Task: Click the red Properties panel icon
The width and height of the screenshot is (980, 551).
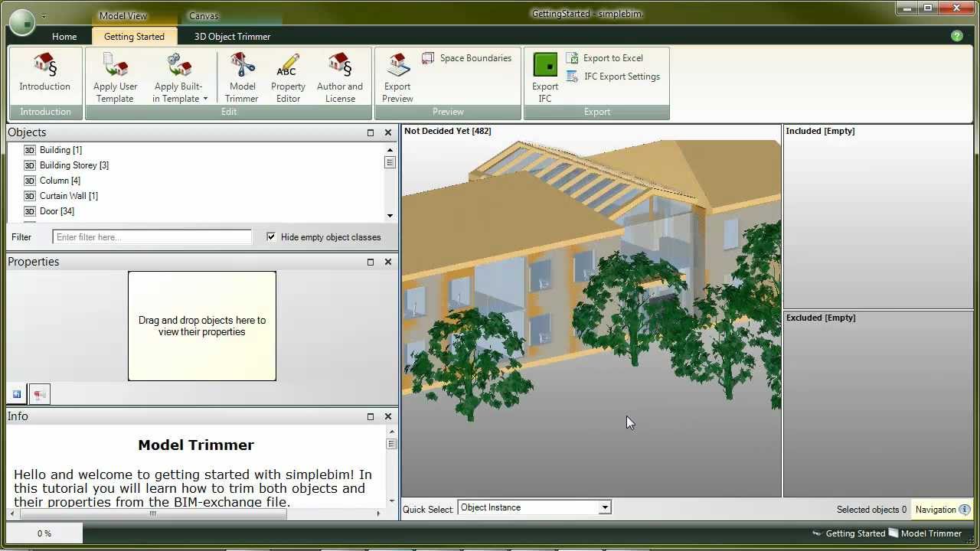Action: [40, 394]
